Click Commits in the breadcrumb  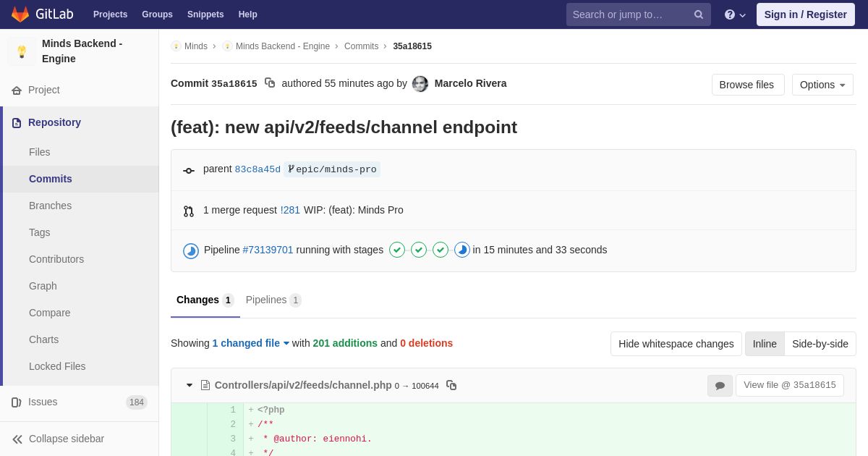click(361, 46)
